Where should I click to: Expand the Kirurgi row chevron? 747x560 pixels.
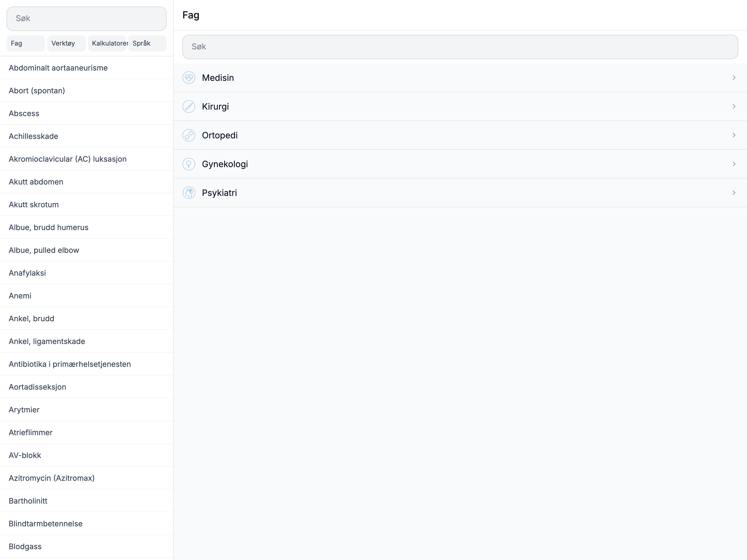pyautogui.click(x=734, y=106)
